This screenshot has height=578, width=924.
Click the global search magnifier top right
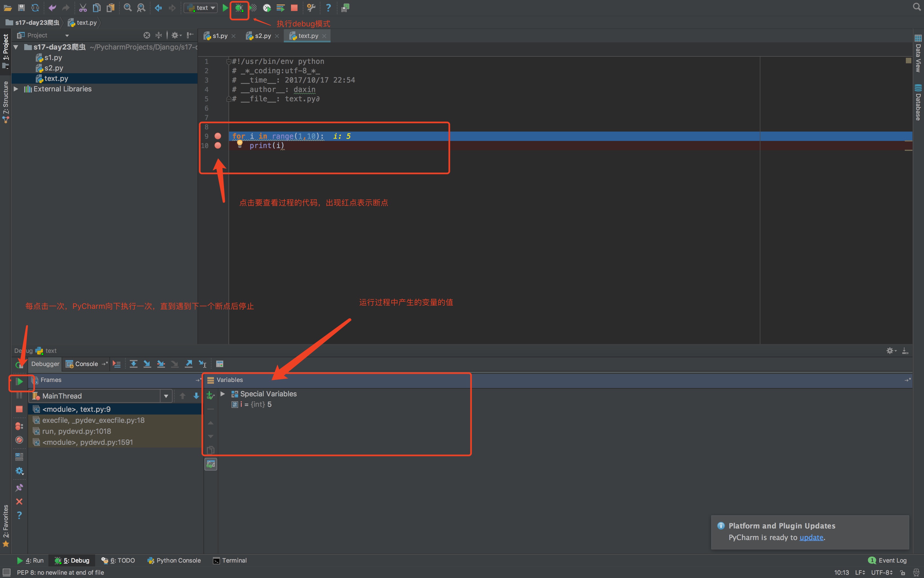click(917, 7)
